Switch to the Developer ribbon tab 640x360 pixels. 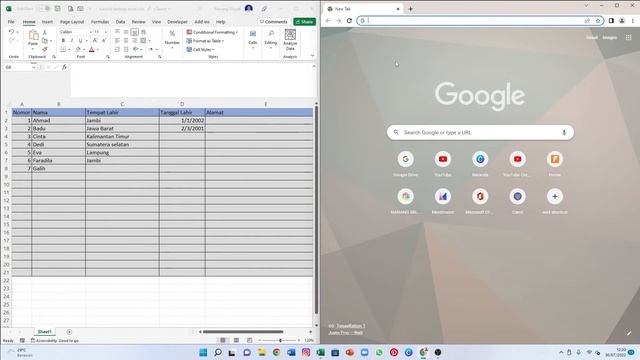point(178,22)
